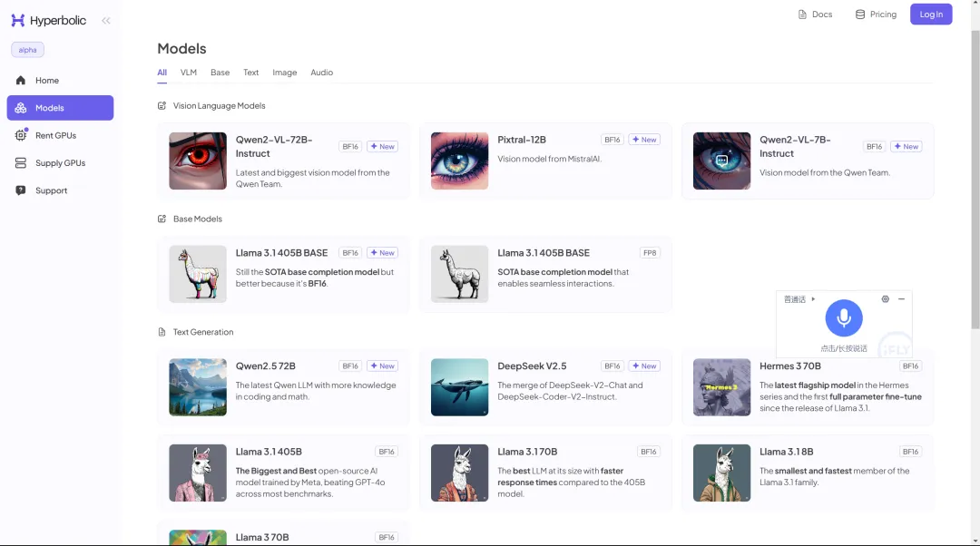This screenshot has width=980, height=546.
Task: Open Hermes 3 70B model thumbnail
Action: tap(721, 387)
